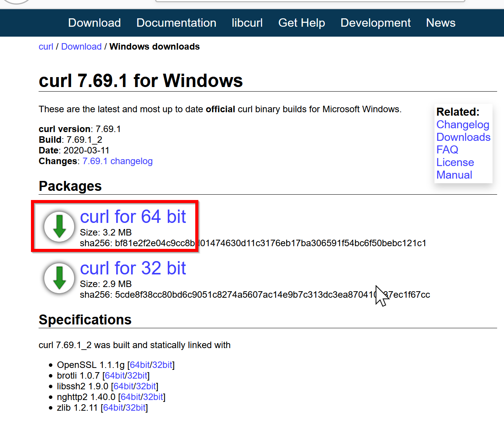The image size is (504, 421).
Task: Follow the Download breadcrumb link
Action: coord(81,47)
